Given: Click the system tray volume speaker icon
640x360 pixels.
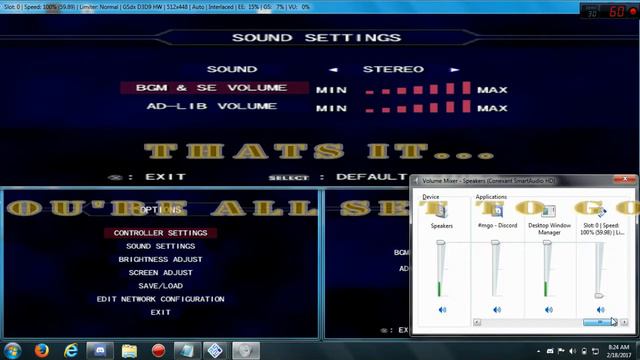Looking at the screenshot, I should [573, 351].
